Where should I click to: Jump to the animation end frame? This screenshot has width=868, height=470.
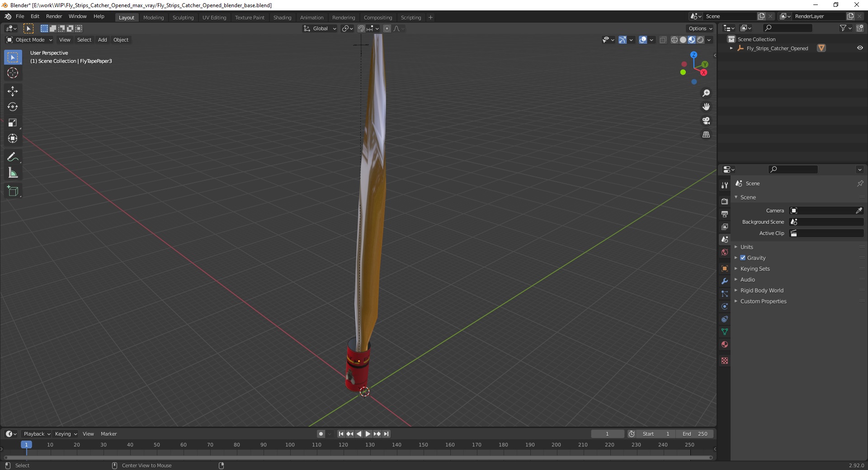pyautogui.click(x=386, y=434)
